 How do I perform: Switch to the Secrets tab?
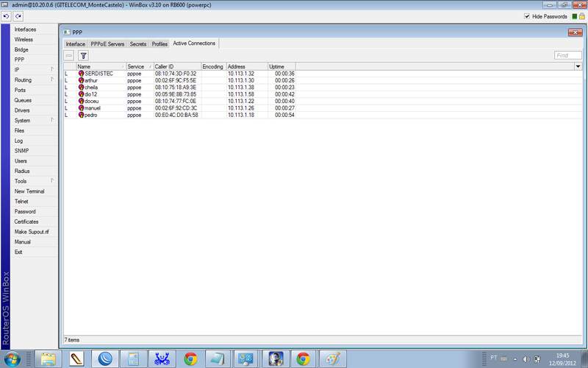(x=138, y=44)
